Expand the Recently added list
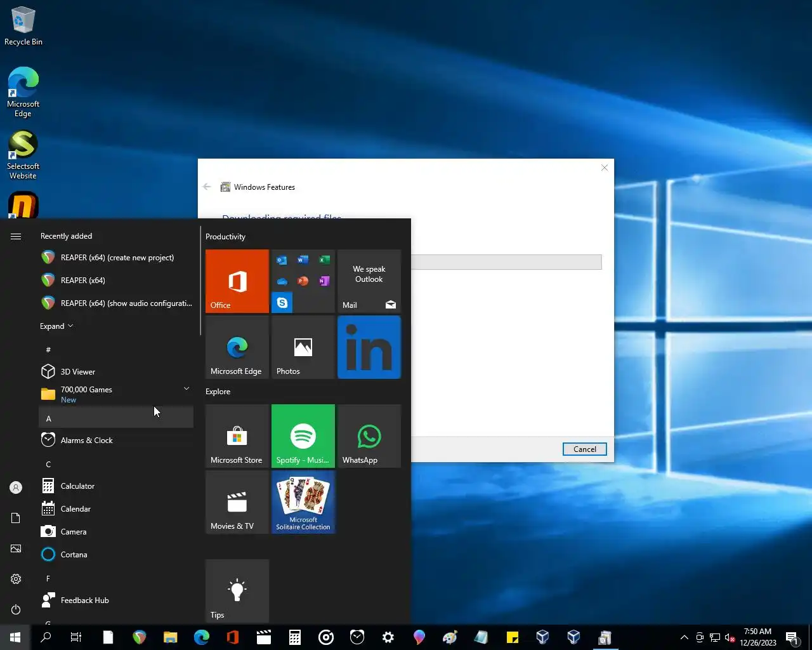 [56, 326]
